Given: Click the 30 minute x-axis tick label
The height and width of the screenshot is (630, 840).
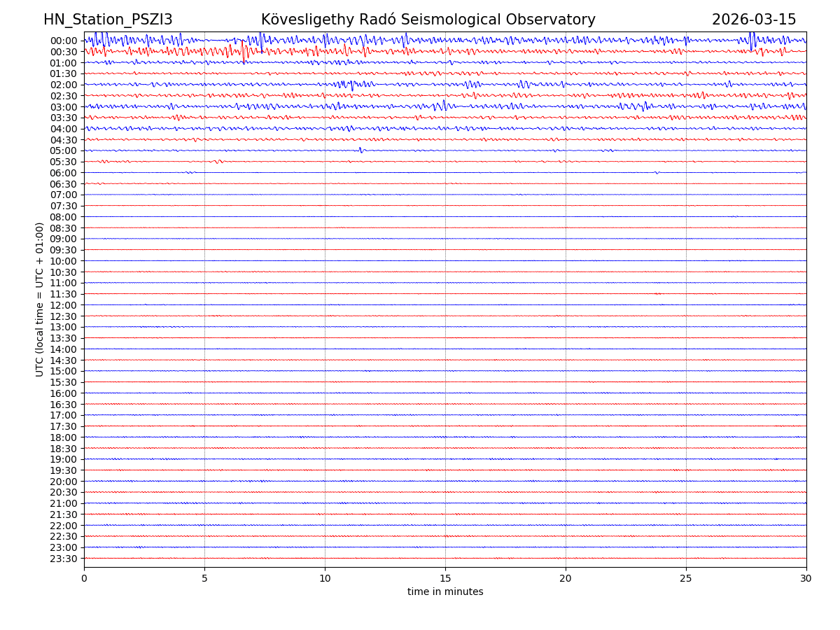Looking at the screenshot, I should [x=806, y=579].
